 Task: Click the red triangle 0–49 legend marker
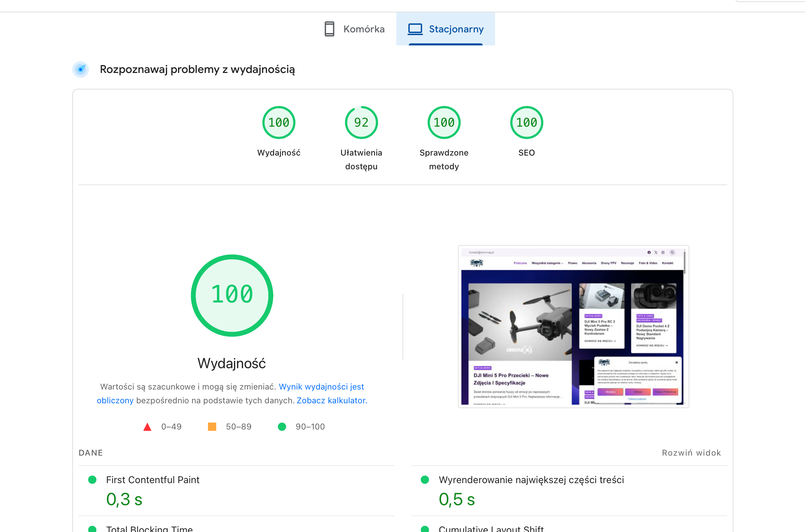[x=147, y=427]
